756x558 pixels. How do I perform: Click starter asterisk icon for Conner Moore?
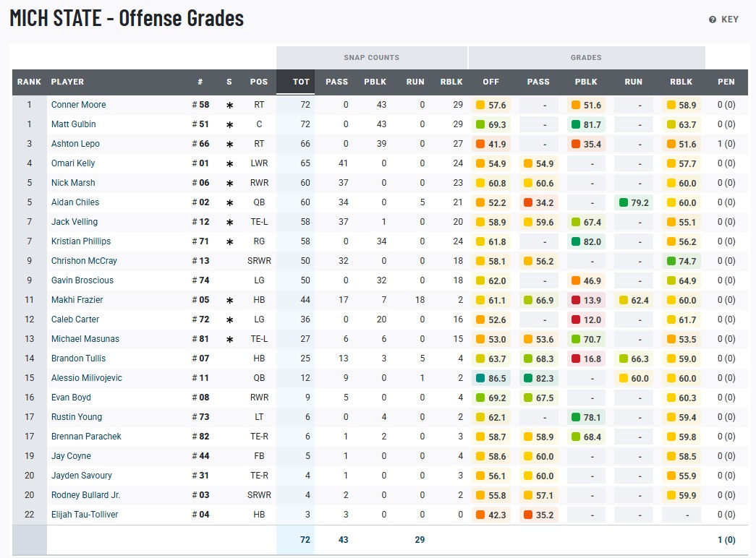(229, 106)
